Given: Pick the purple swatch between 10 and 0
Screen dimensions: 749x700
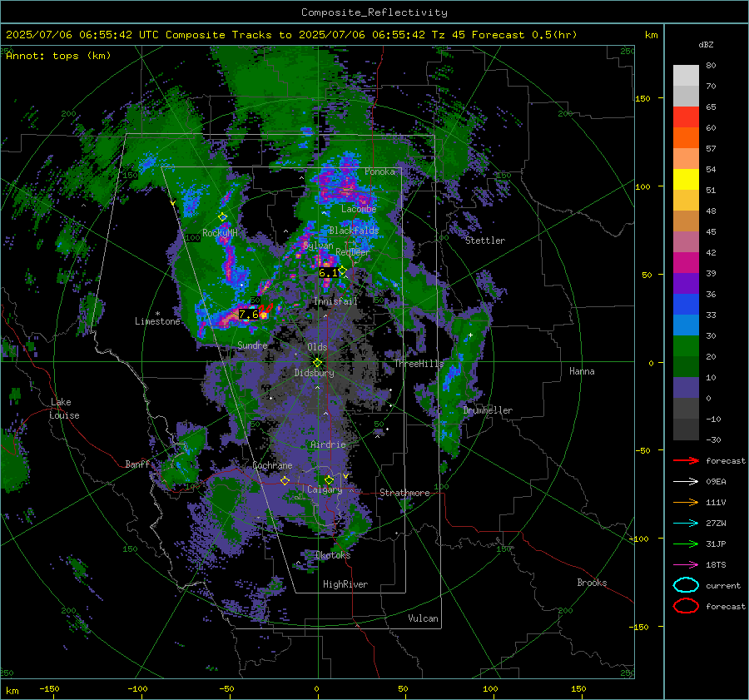Looking at the screenshot, I should (686, 388).
